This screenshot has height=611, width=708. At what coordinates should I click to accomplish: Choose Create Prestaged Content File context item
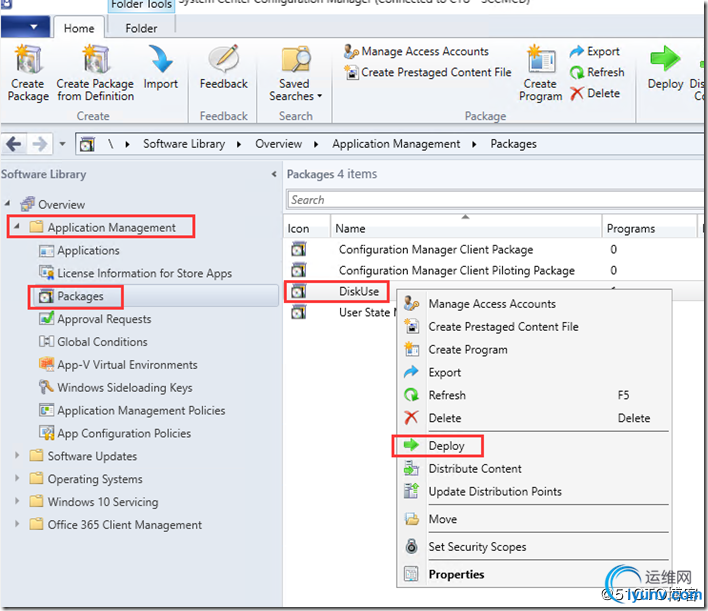pos(534,326)
